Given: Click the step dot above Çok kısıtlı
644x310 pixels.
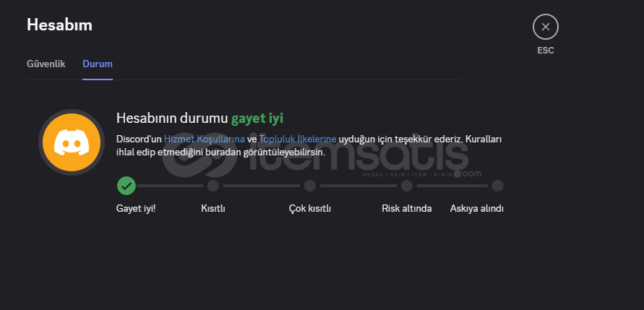Looking at the screenshot, I should [x=310, y=186].
